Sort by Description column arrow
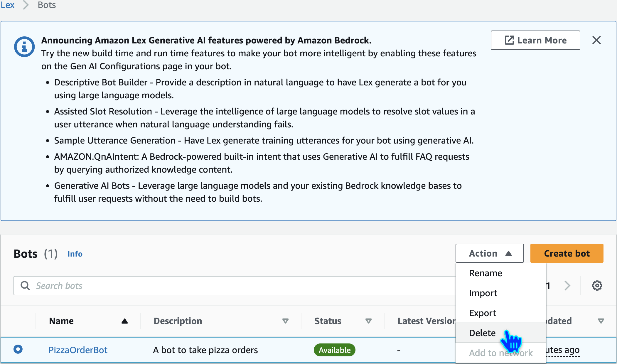Screen dimensions: 617x364 coord(285,321)
